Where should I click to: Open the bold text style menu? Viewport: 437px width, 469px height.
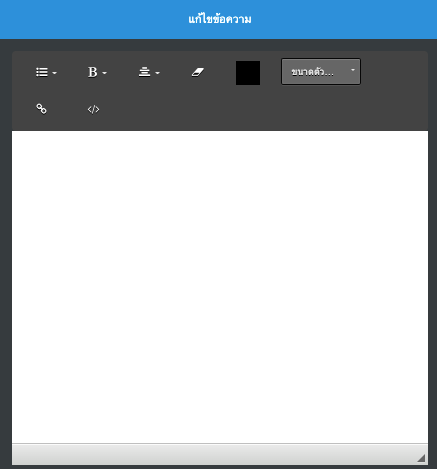pyautogui.click(x=97, y=72)
